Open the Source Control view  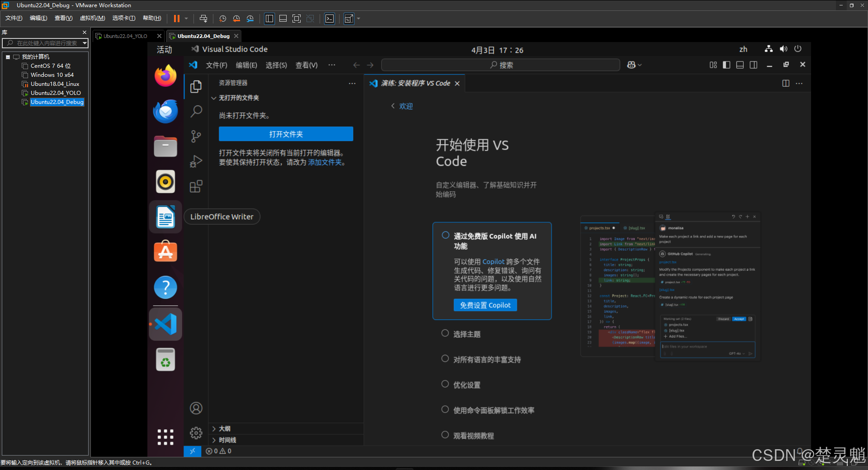pyautogui.click(x=196, y=136)
